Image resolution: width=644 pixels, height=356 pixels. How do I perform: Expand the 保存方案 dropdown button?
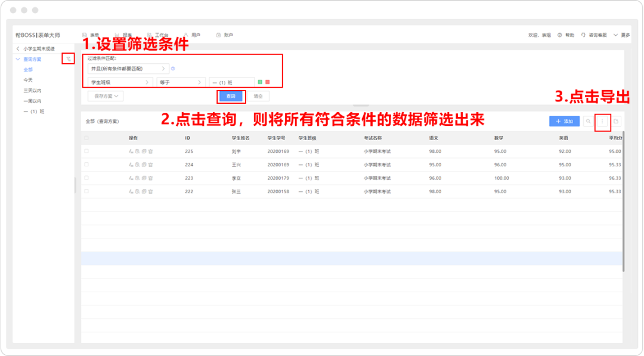[x=105, y=96]
